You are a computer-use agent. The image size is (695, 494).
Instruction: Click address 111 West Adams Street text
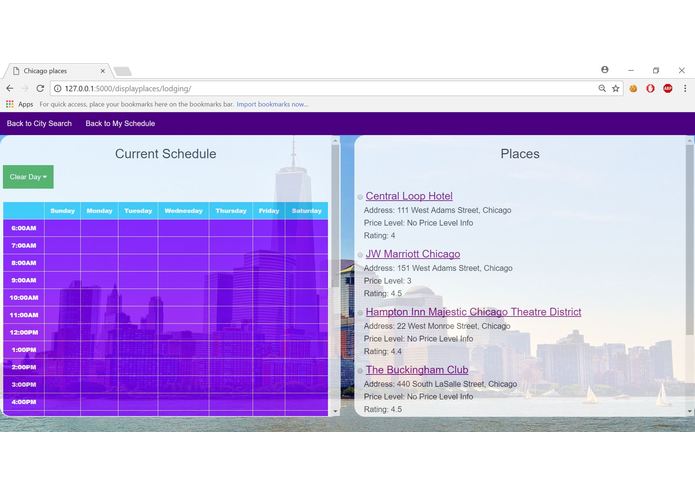(x=437, y=210)
